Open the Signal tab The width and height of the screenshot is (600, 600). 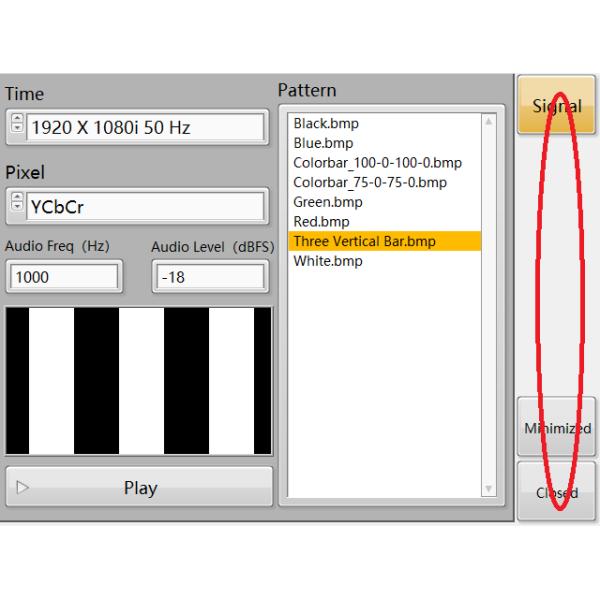[556, 105]
